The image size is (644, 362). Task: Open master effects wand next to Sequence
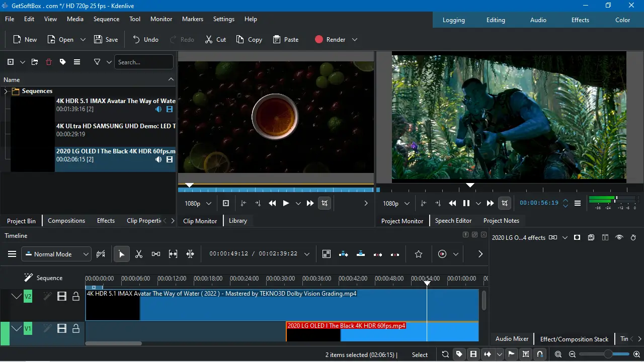click(29, 278)
